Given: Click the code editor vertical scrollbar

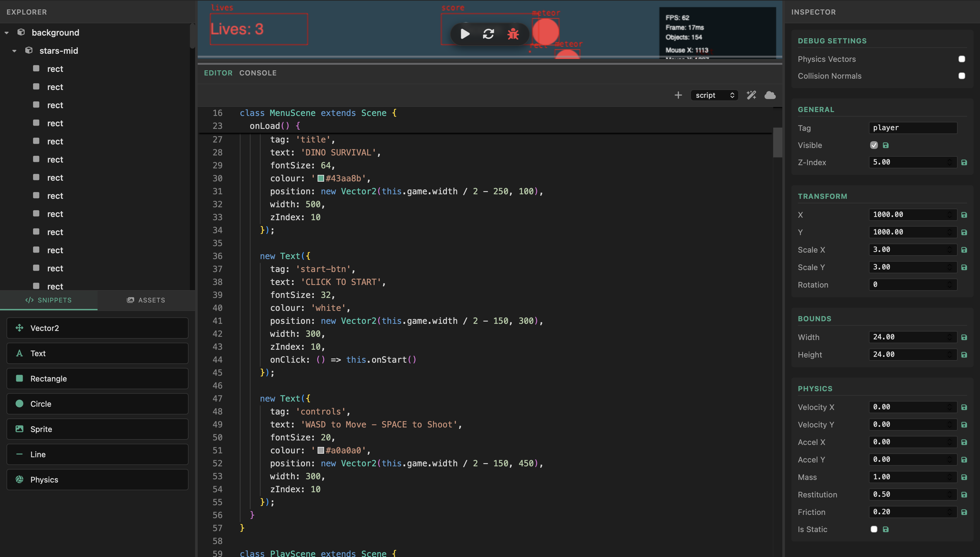Looking at the screenshot, I should (x=777, y=142).
